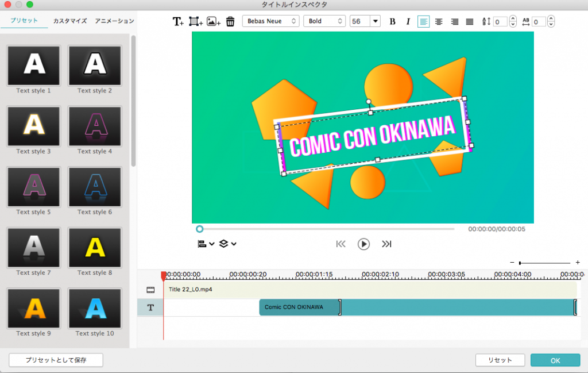
Task: Enable center text alignment
Action: pos(439,21)
